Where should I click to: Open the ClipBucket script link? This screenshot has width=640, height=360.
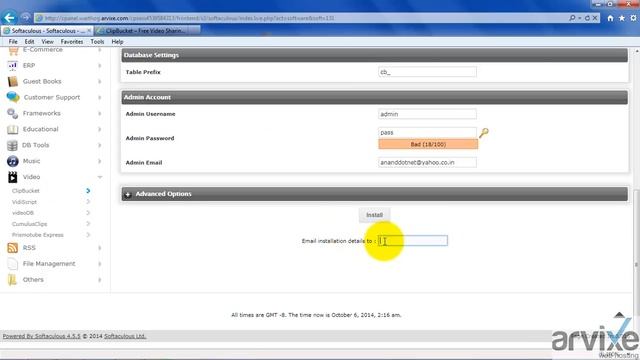tap(26, 191)
